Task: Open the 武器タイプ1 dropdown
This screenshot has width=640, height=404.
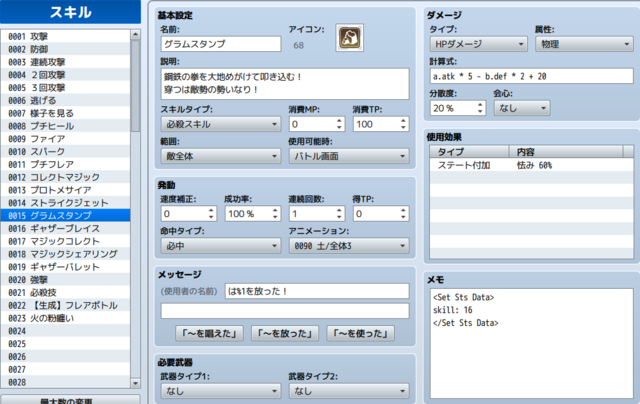Action: 221,391
